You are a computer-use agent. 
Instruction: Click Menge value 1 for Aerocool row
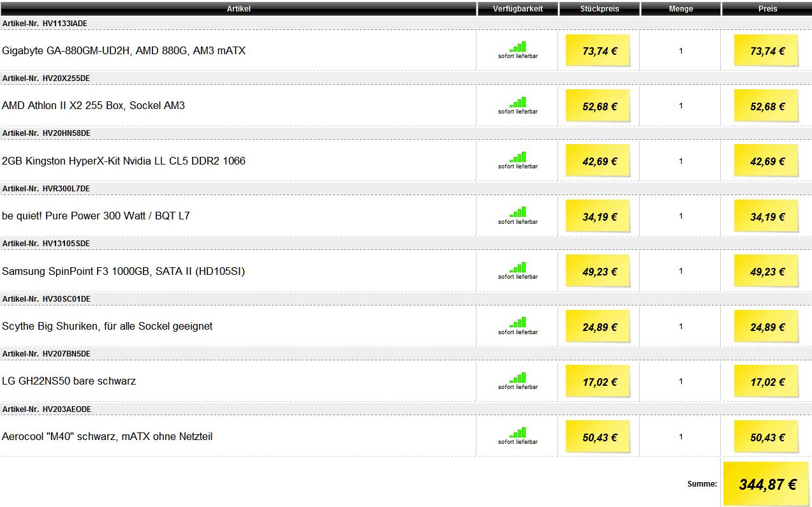point(681,436)
